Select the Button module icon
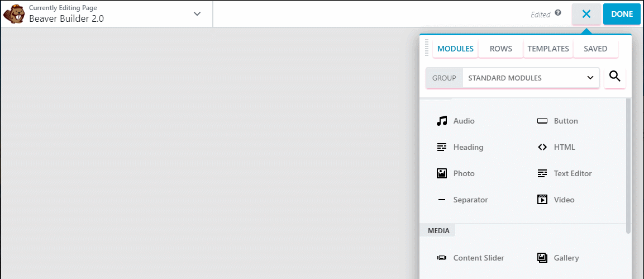644x279 pixels. click(542, 121)
